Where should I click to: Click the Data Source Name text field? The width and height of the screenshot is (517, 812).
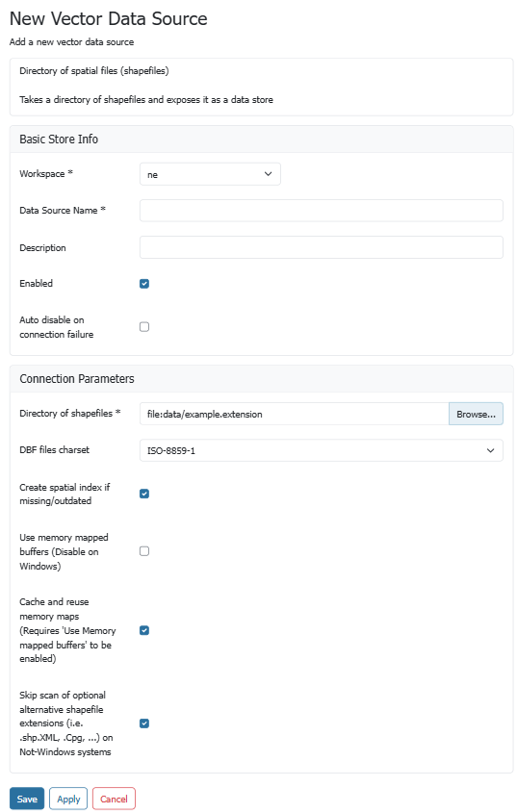[322, 211]
